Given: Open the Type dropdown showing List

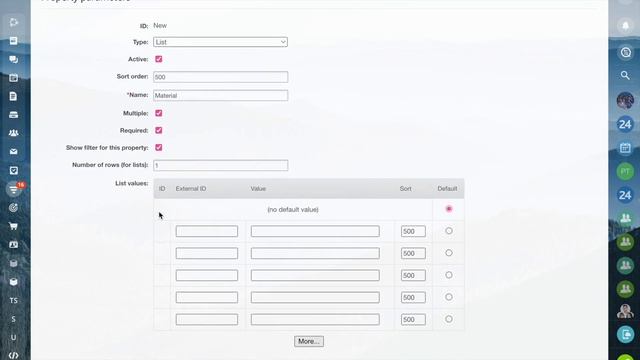Looking at the screenshot, I should [x=220, y=42].
